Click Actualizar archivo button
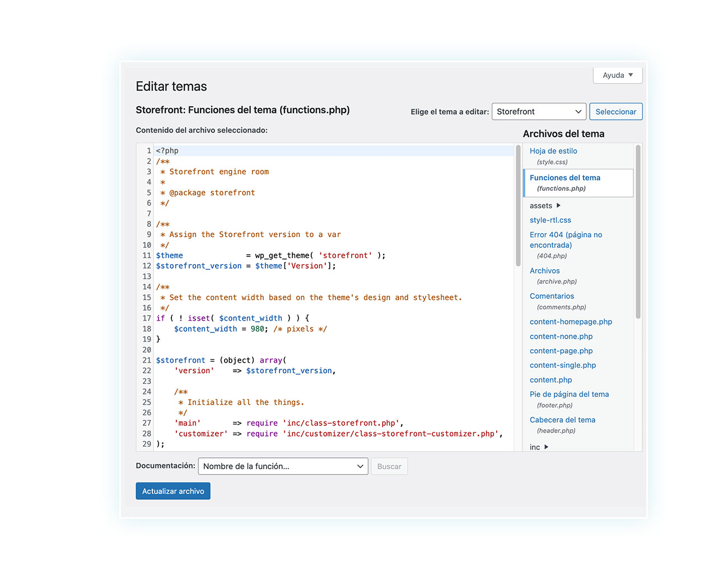 pos(173,491)
